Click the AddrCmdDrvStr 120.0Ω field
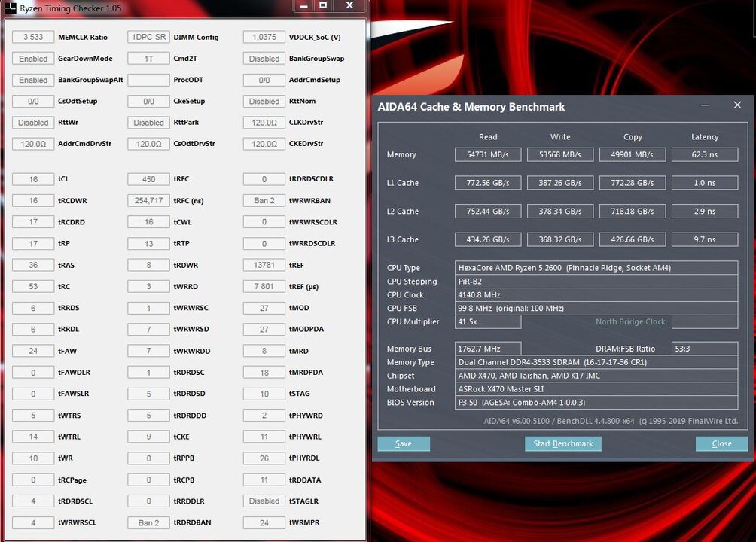Screen dimensions: 756x542 pyautogui.click(x=33, y=144)
